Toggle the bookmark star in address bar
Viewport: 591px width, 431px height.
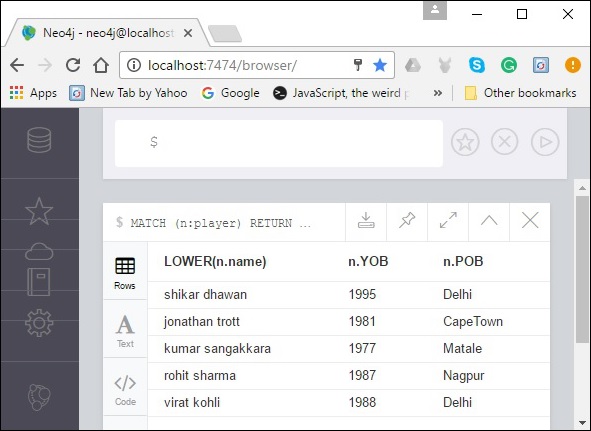(380, 66)
